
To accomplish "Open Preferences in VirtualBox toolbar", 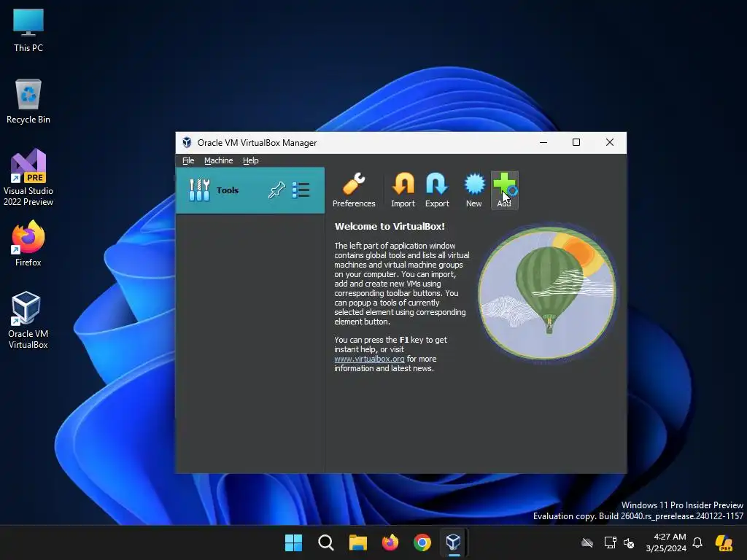I will pyautogui.click(x=354, y=190).
